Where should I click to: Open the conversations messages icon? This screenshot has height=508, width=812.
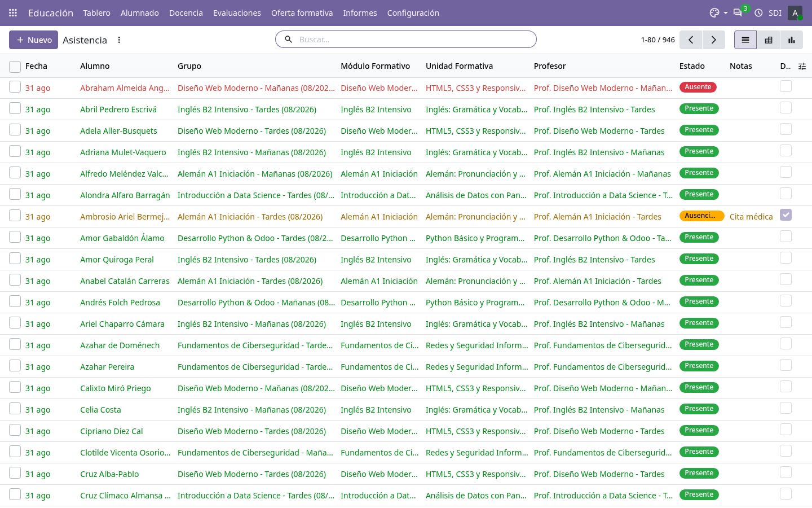[738, 13]
